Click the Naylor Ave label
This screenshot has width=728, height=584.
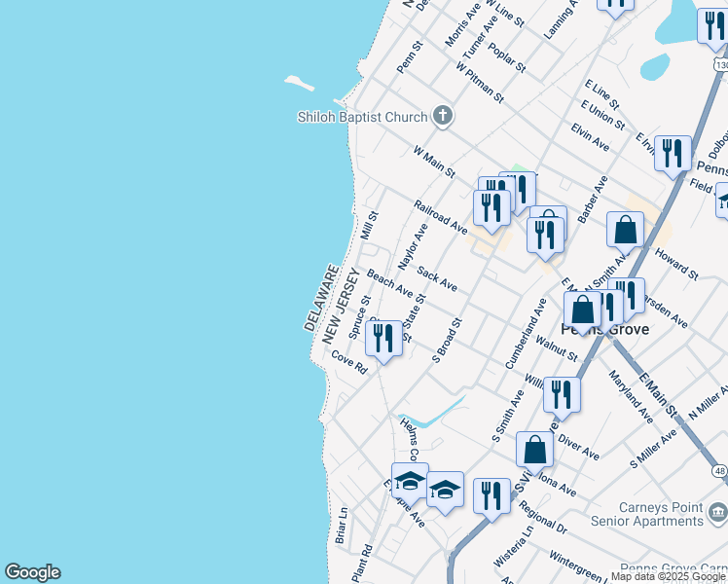click(413, 246)
